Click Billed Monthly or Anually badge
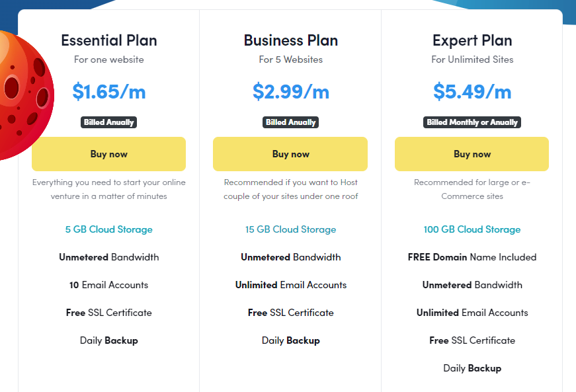The image size is (576, 392). coord(472,122)
